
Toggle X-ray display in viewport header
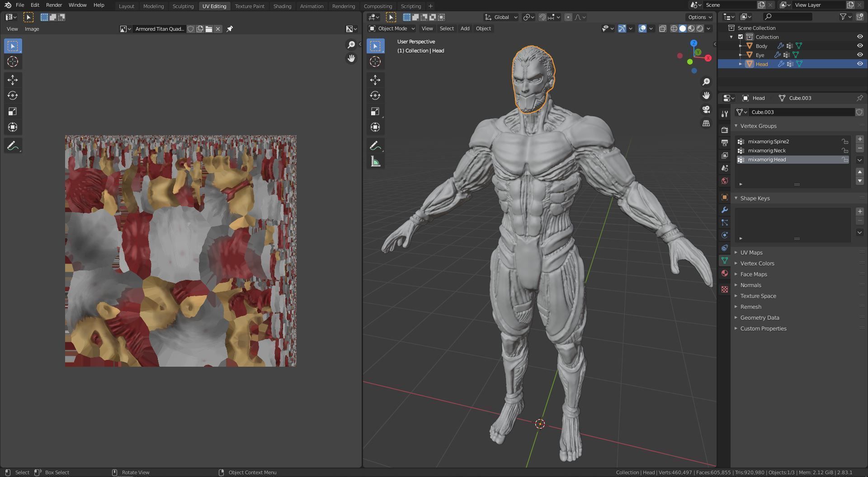(x=662, y=28)
